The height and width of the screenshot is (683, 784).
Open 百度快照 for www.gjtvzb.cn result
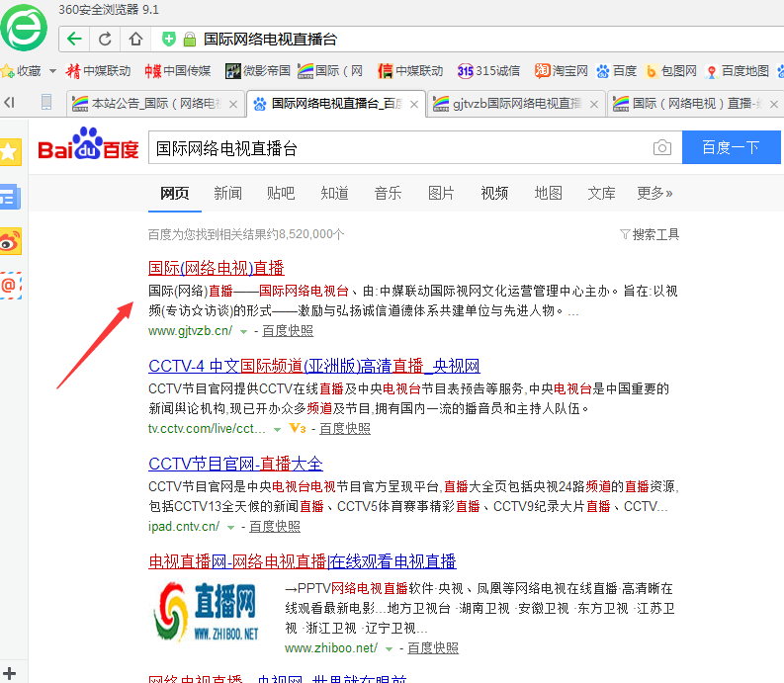288,331
